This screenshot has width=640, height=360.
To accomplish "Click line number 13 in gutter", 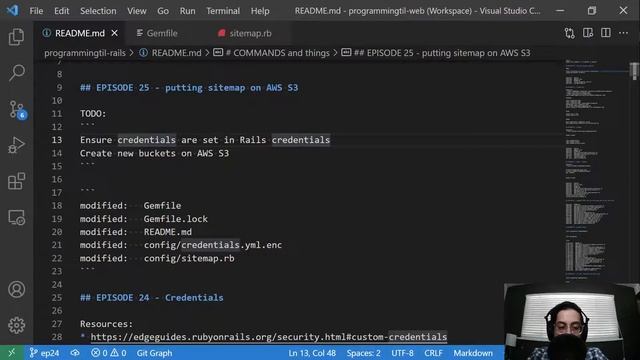I will coord(57,140).
